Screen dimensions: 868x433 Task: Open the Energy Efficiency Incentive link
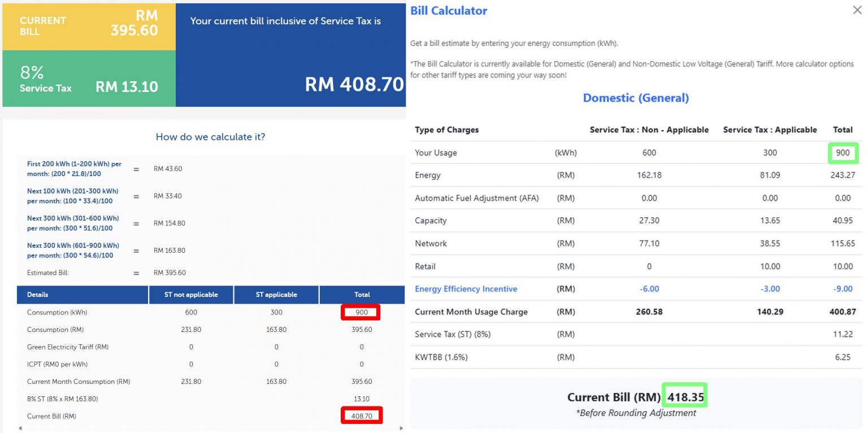tap(466, 288)
